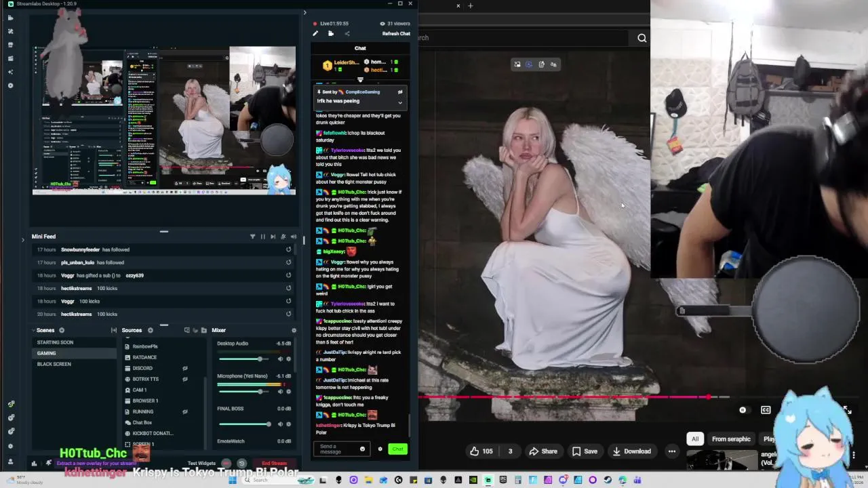
Task: Click the add folder icon in Sources
Action: (203, 330)
